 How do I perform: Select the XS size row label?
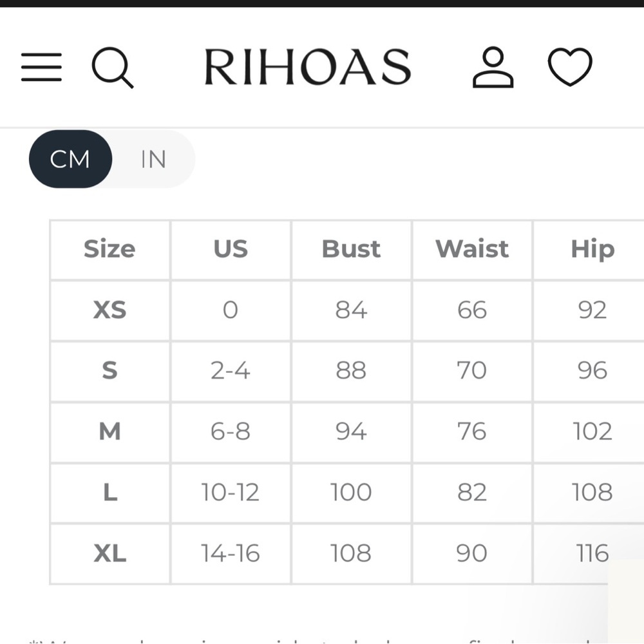(x=109, y=310)
